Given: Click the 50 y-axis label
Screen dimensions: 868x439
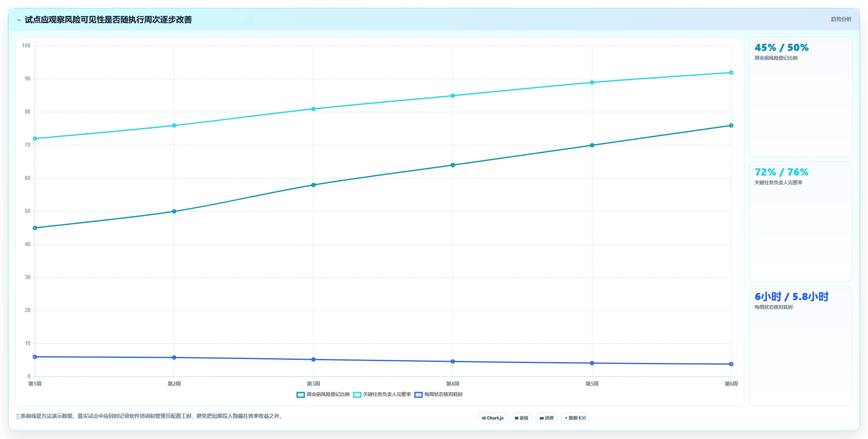Looking at the screenshot, I should coord(27,211).
